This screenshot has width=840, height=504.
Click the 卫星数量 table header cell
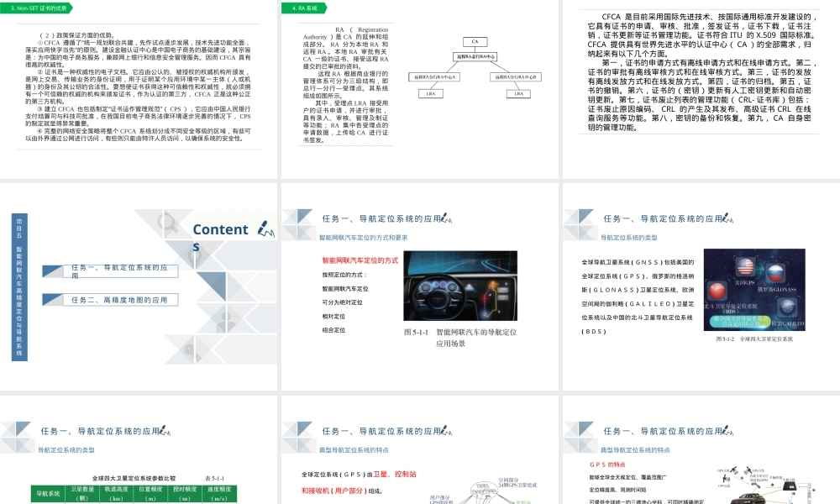pos(82,494)
